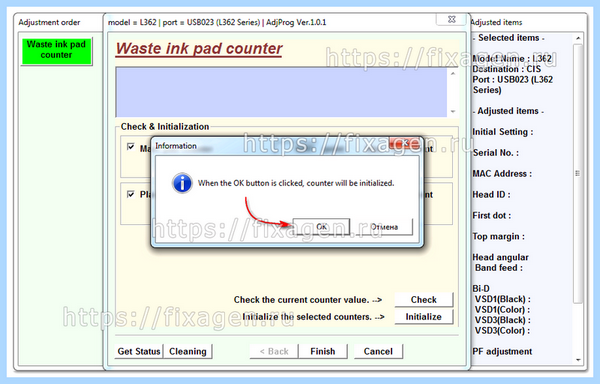The height and width of the screenshot is (384, 600).
Task: Click the Get Status button
Action: click(x=139, y=351)
